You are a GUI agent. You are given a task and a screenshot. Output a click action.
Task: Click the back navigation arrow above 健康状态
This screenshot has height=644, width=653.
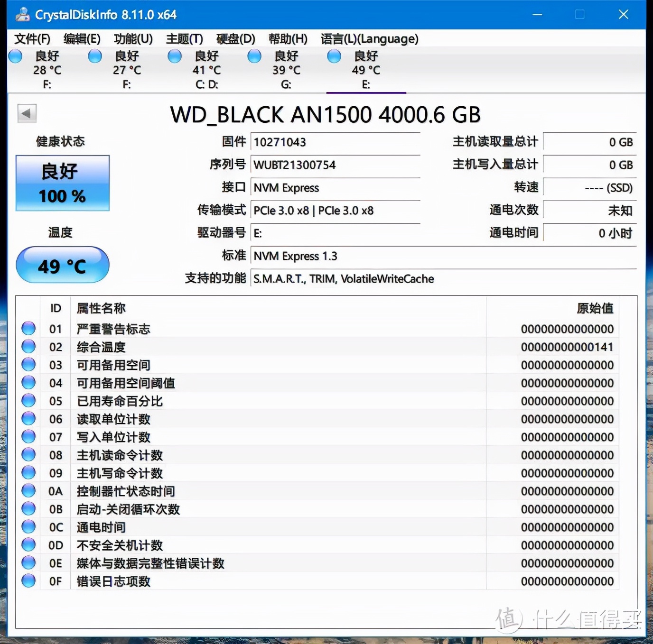tap(27, 114)
